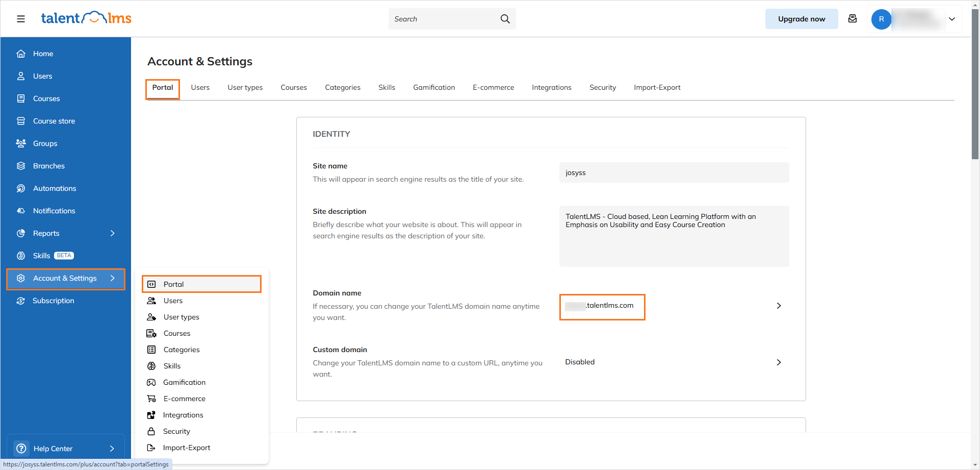Viewport: 980px width, 470px height.
Task: Click the Categories list icon in submenu
Action: coord(151,350)
